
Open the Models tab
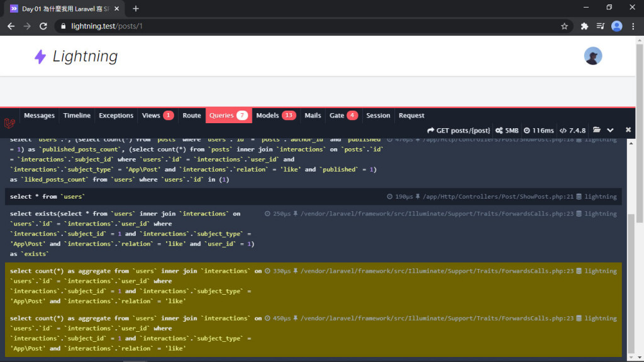(x=275, y=116)
